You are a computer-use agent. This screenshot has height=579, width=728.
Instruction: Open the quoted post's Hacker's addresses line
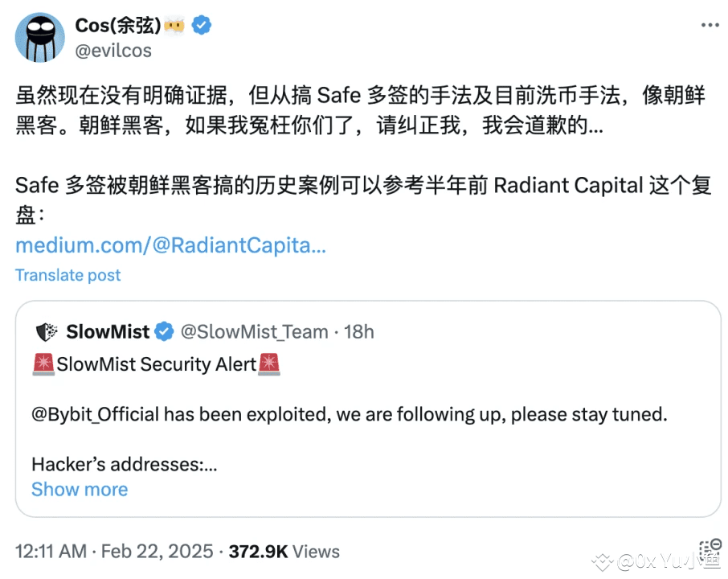pyautogui.click(x=125, y=464)
